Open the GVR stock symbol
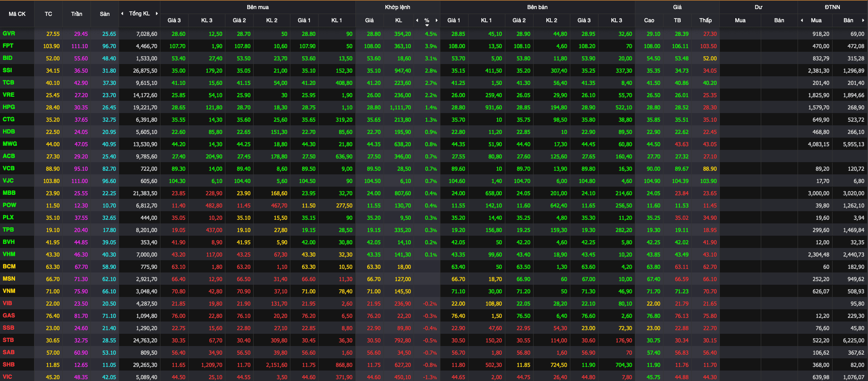 point(9,34)
